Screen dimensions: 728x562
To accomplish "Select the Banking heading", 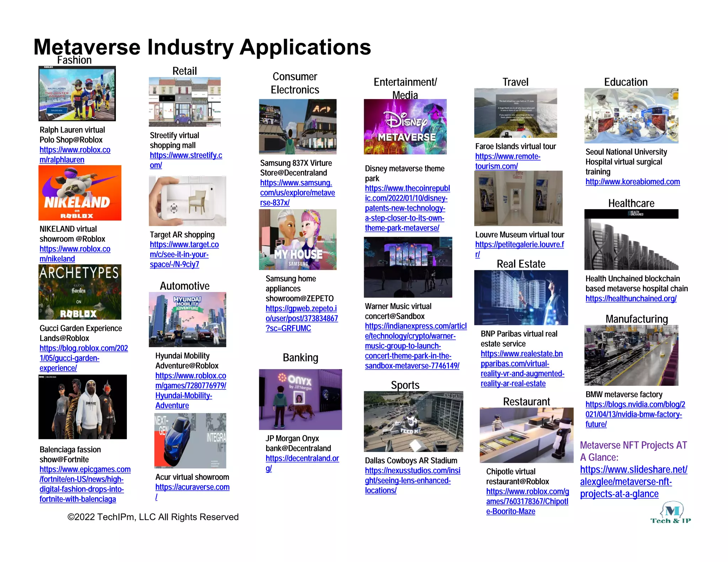I will pos(300,357).
